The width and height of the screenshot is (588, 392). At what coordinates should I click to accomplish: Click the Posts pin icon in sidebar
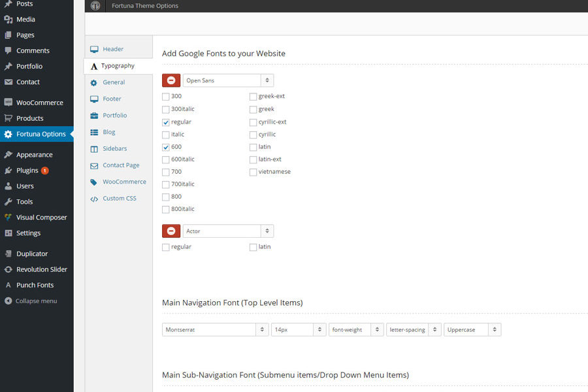tap(8, 4)
